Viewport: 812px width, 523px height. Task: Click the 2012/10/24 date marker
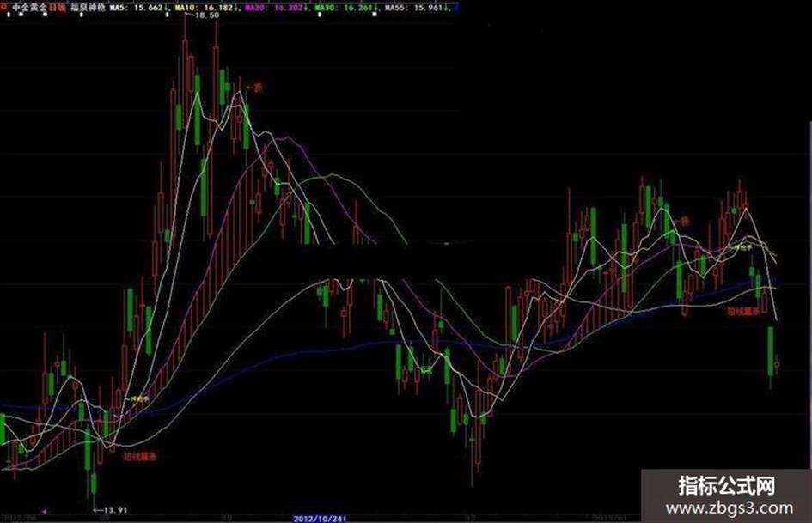pyautogui.click(x=319, y=519)
